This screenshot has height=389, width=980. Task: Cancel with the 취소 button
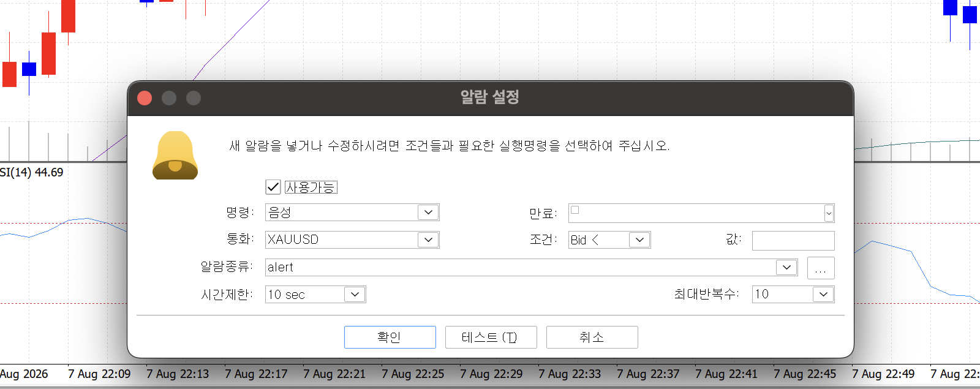coord(592,337)
